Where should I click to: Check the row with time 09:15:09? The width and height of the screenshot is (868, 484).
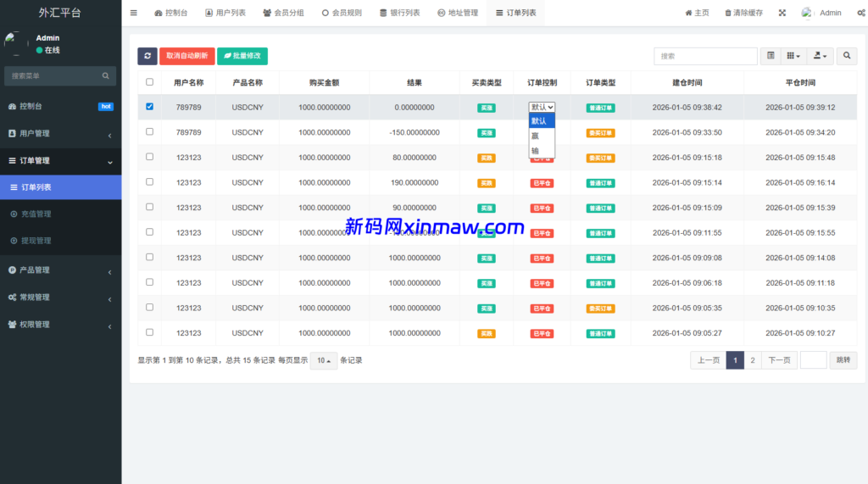click(x=149, y=207)
